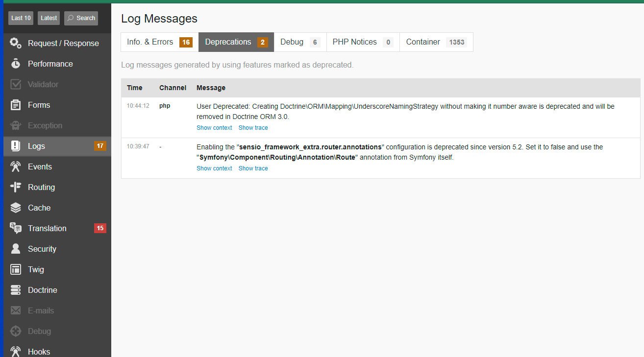Click the Translation language icon
The height and width of the screenshot is (357, 644).
(16, 228)
